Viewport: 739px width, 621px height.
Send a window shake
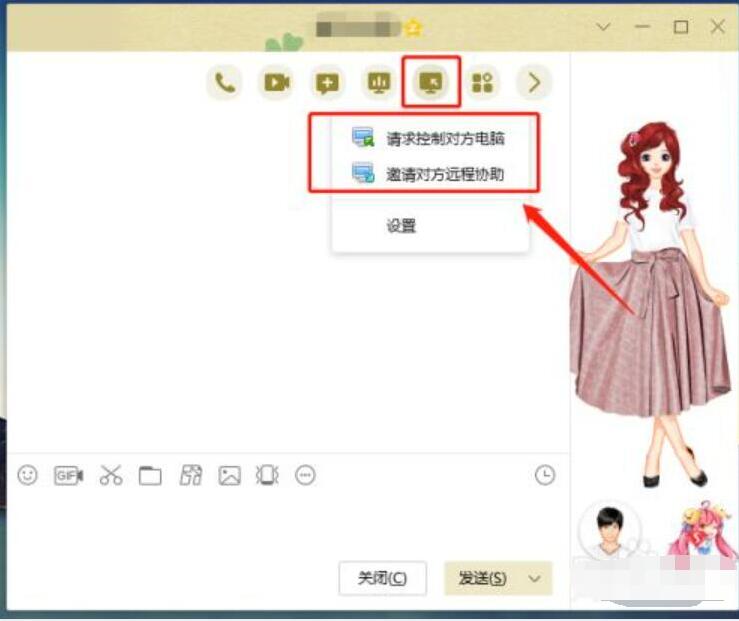coord(267,476)
